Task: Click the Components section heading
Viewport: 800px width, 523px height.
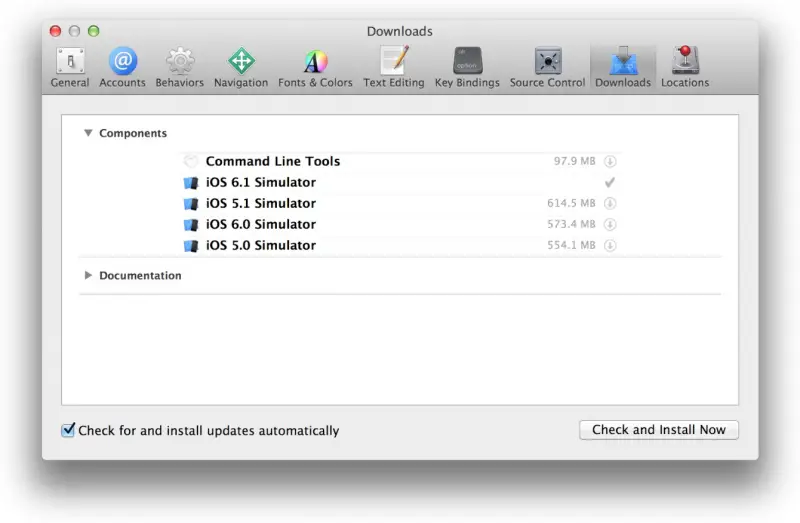Action: [x=133, y=133]
